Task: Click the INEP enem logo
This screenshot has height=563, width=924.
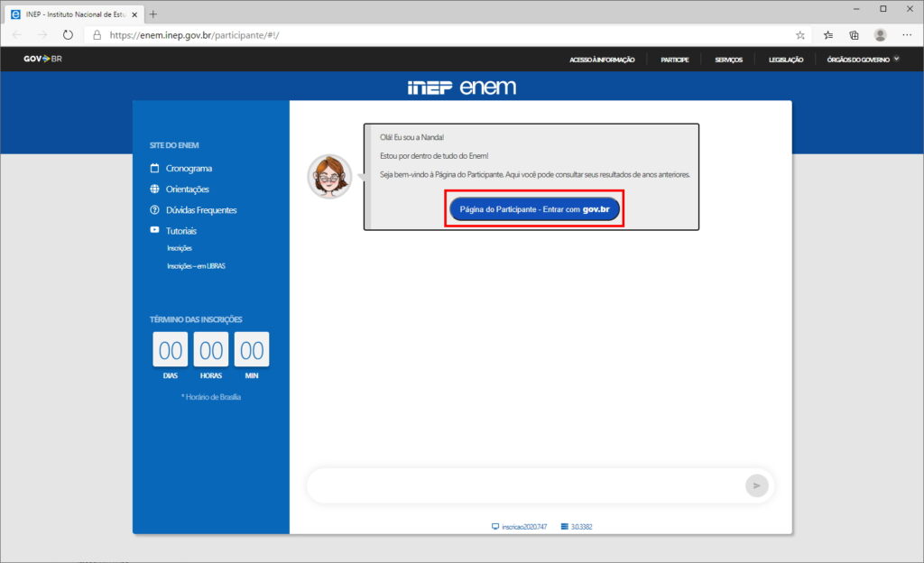Action: 462,88
